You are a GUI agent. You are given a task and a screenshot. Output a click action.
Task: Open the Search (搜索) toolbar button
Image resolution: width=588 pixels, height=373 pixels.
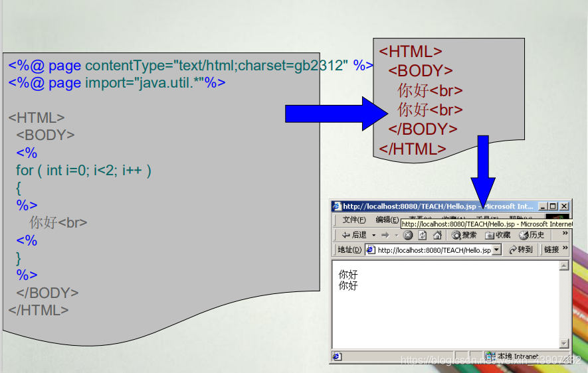(x=464, y=235)
